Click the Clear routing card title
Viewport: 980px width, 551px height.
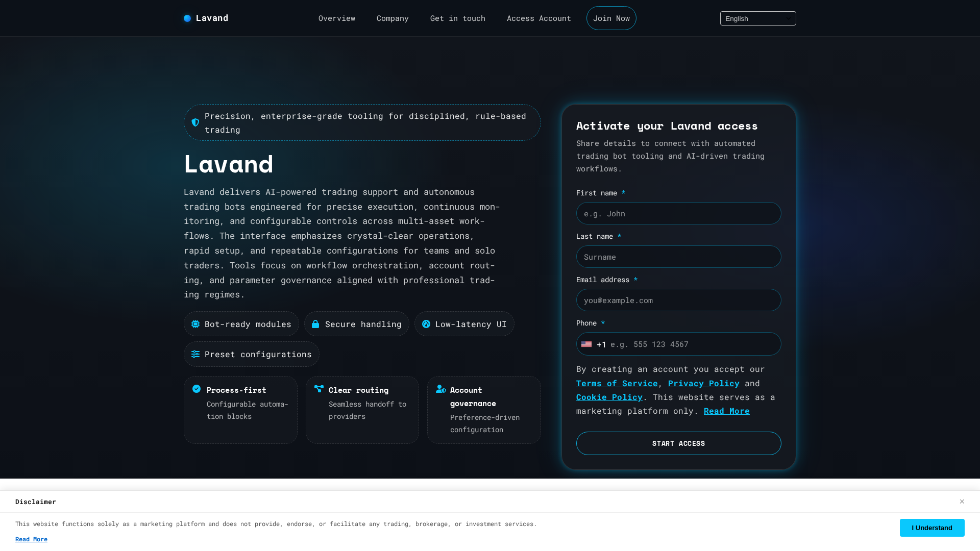(x=358, y=390)
